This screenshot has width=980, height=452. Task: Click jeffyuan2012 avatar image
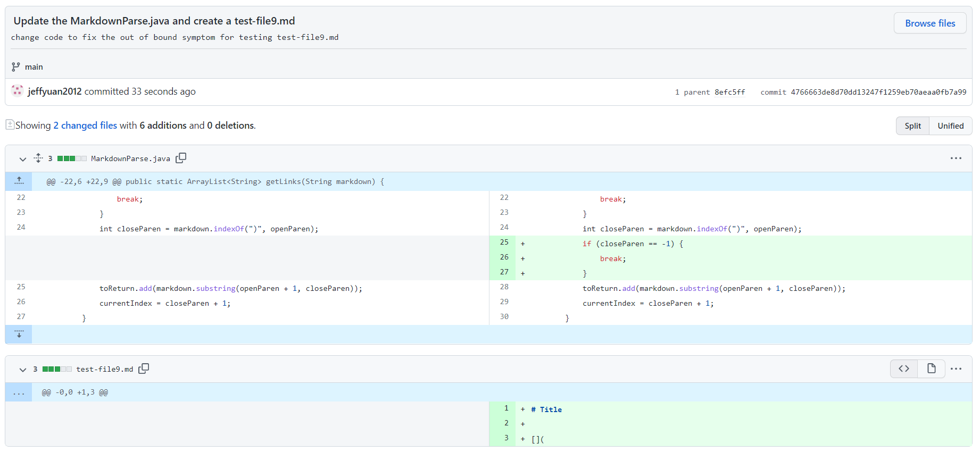tap(18, 91)
